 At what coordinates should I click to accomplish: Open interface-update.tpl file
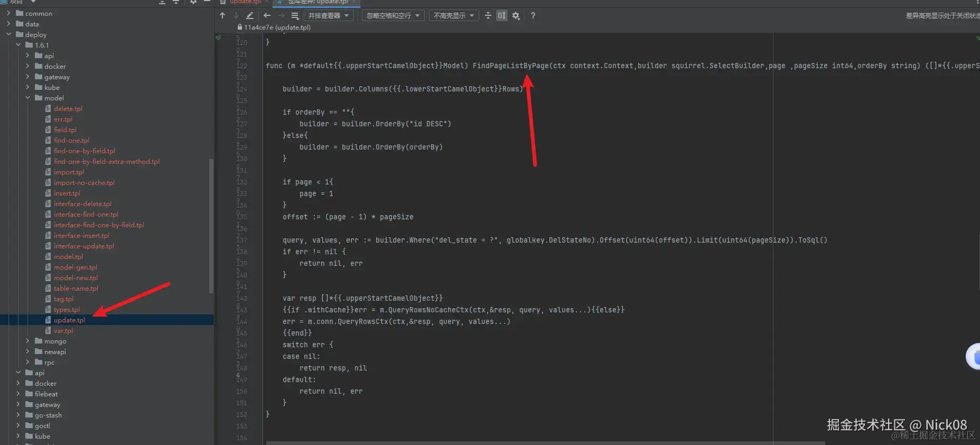84,246
